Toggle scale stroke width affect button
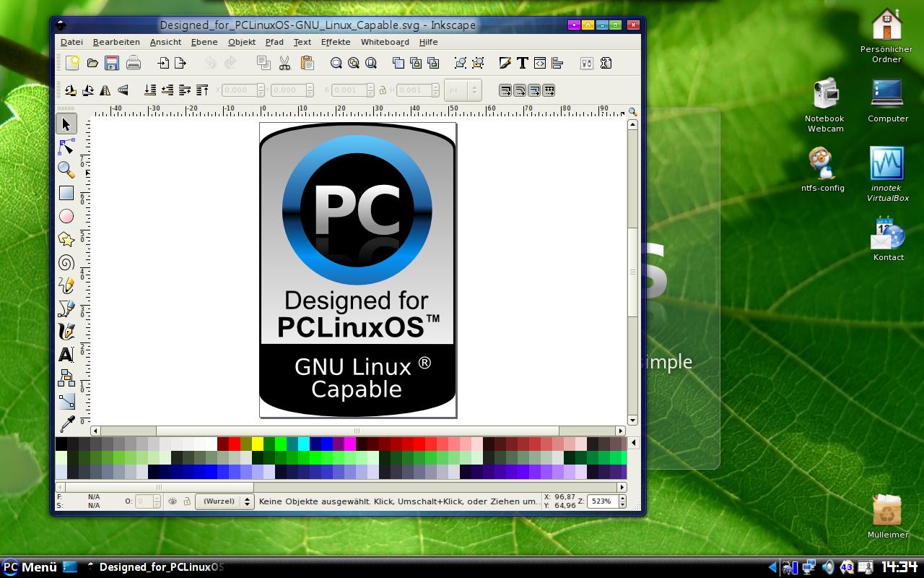This screenshot has height=578, width=924. 505,90
